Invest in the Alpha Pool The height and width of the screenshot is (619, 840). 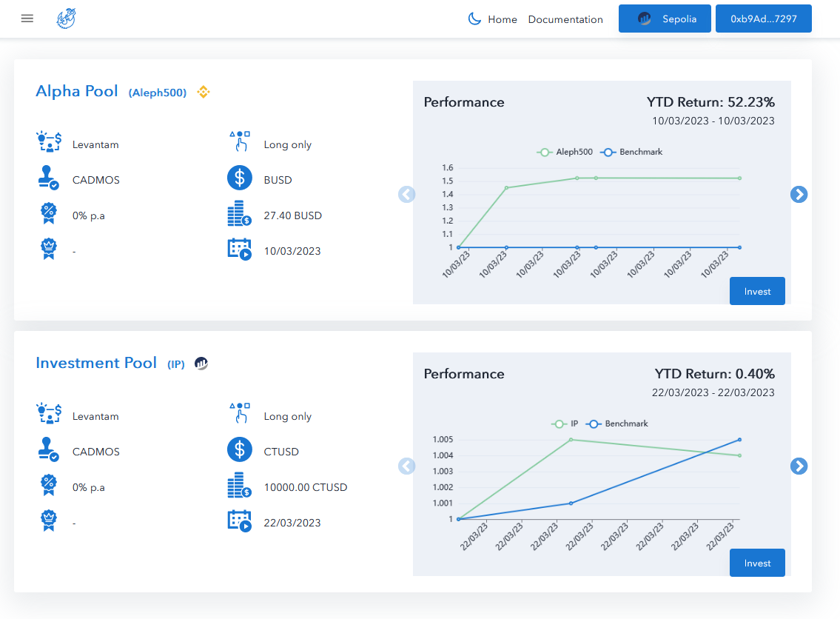pos(757,291)
